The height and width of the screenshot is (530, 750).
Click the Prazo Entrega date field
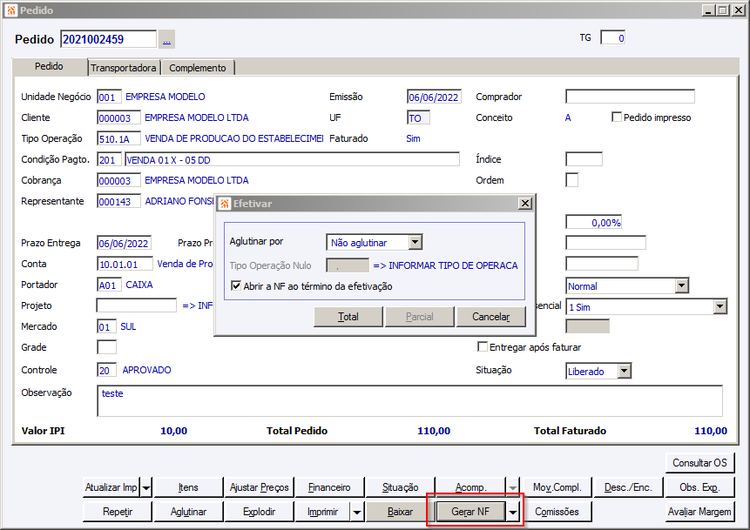[124, 243]
